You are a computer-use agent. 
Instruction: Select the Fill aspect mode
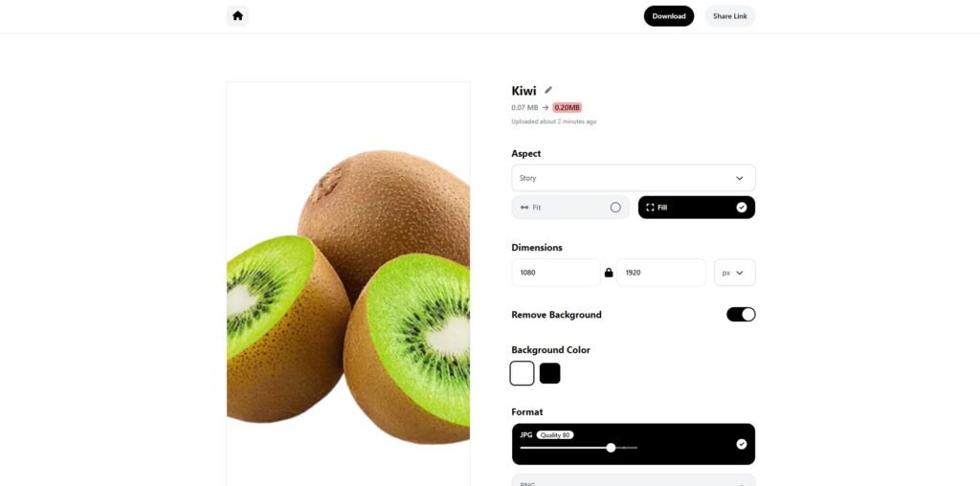click(x=697, y=208)
